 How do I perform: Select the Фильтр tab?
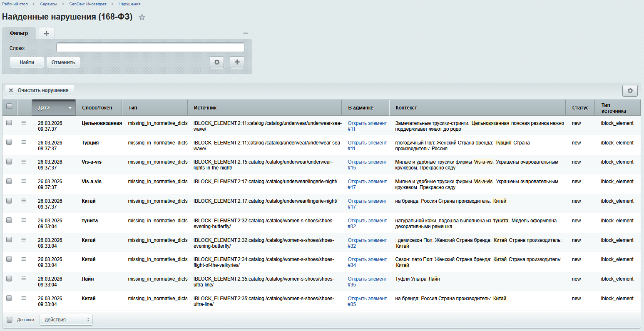point(19,33)
